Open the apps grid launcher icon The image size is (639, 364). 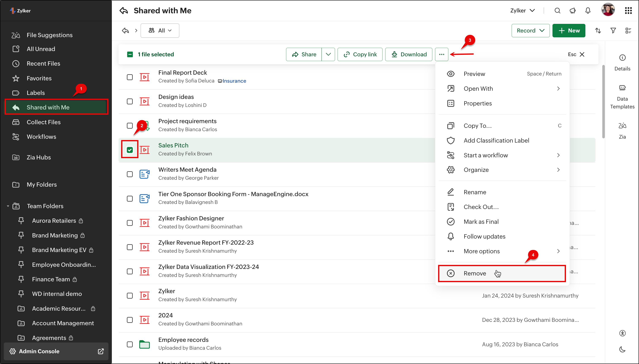pyautogui.click(x=628, y=11)
